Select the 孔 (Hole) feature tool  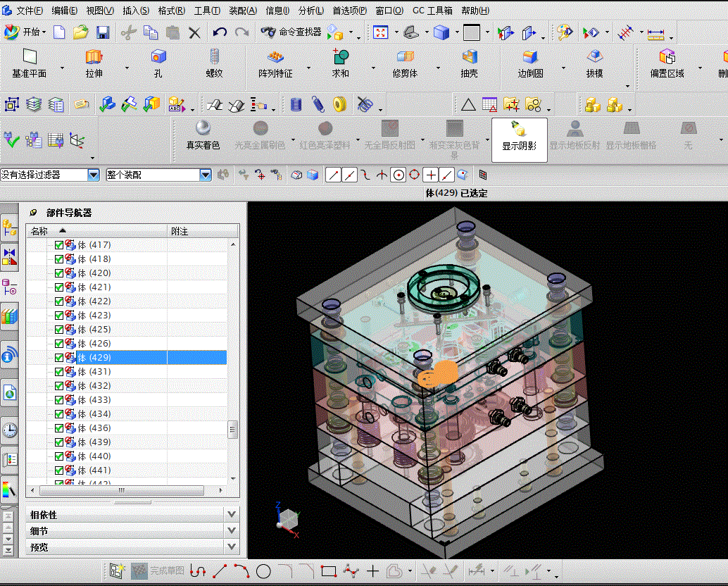(158, 58)
